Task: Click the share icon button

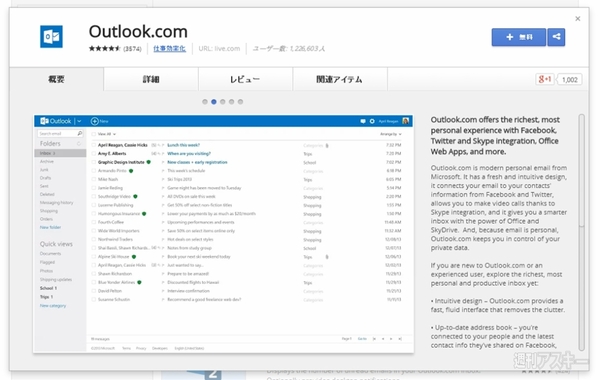Action: click(x=556, y=37)
